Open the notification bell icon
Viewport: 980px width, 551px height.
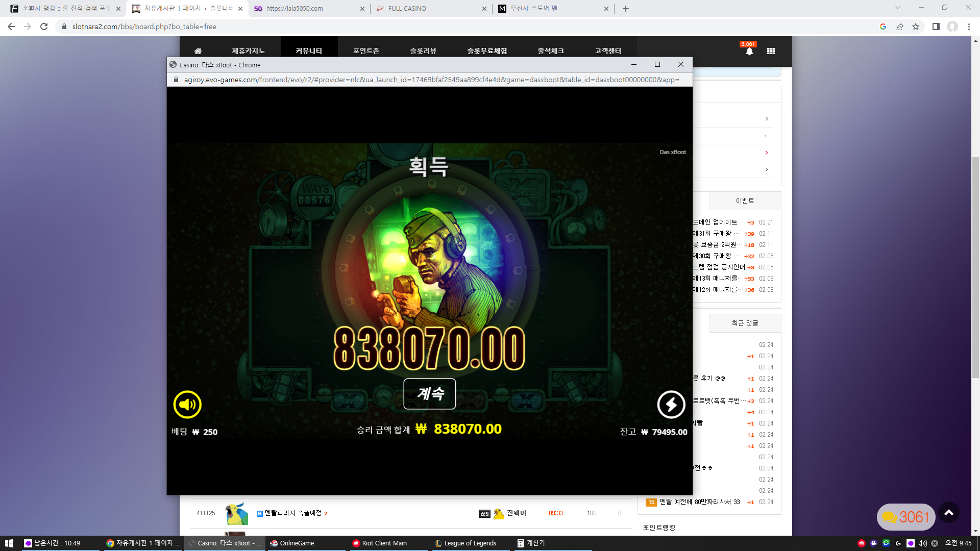coord(749,51)
